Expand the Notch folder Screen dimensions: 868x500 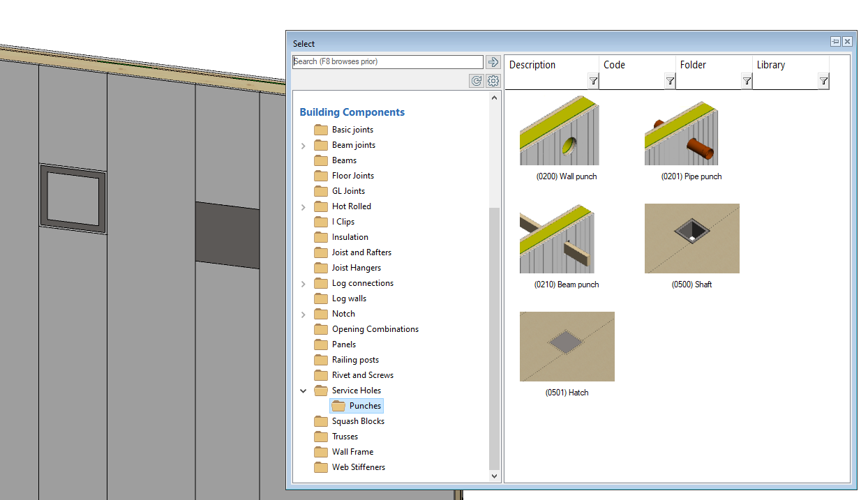pyautogui.click(x=303, y=315)
